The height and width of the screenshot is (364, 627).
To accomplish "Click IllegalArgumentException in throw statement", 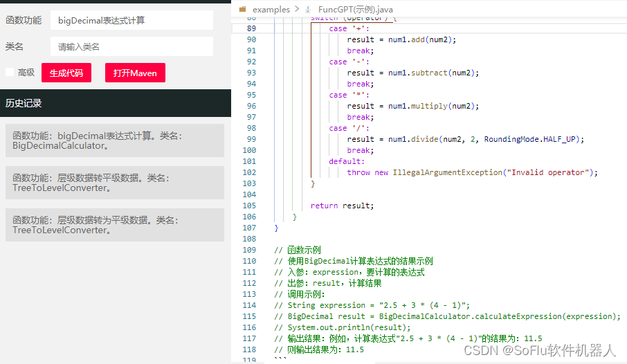I will (x=448, y=172).
